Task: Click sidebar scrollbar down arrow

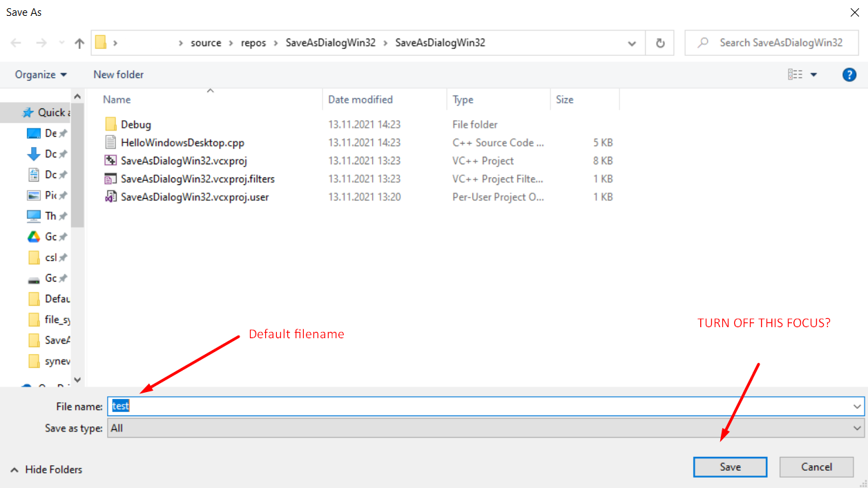Action: click(x=77, y=380)
